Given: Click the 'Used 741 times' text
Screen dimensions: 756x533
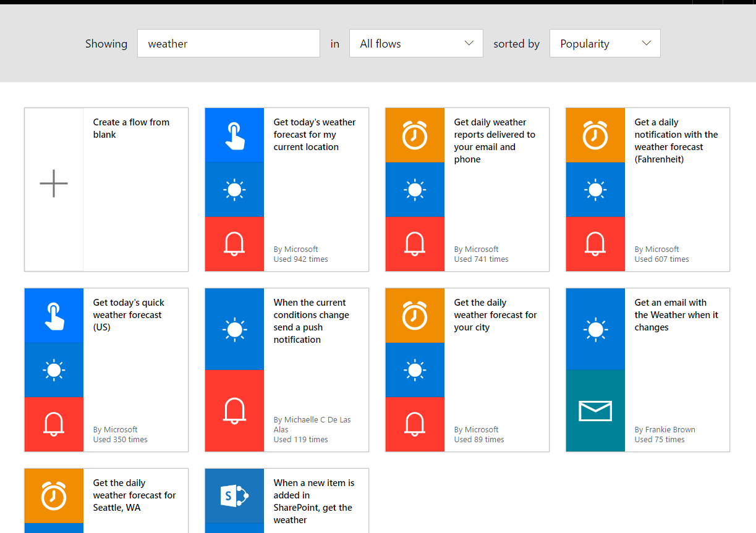Looking at the screenshot, I should point(482,259).
